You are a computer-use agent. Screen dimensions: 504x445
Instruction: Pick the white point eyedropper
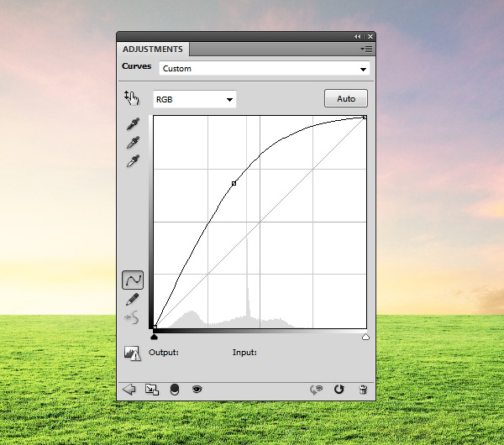(x=132, y=161)
